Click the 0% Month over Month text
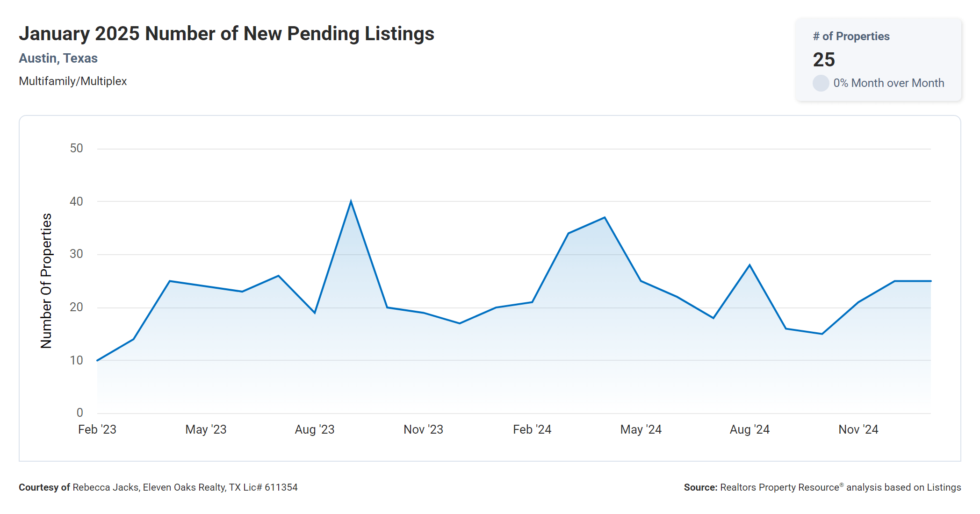This screenshot has width=980, height=514. click(x=888, y=83)
